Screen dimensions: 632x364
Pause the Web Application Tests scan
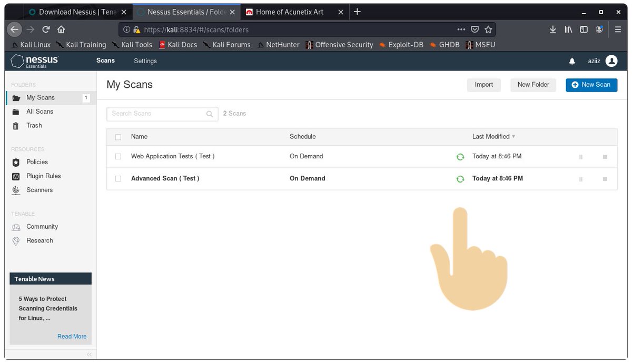[x=581, y=157]
